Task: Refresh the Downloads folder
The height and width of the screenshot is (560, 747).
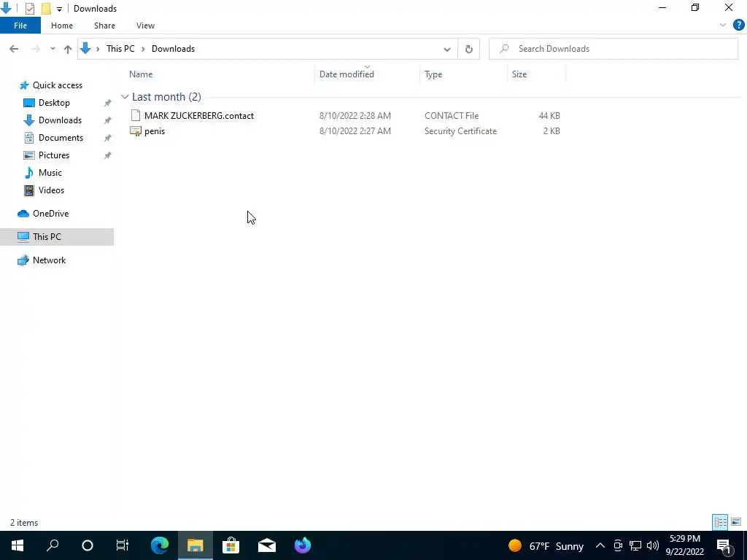Action: (x=469, y=49)
